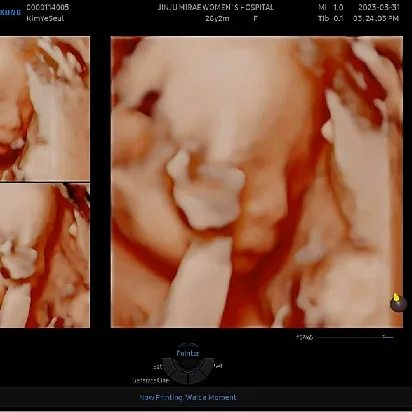Viewport: 412px width, 412px height.
Task: Select the upper-left fetal thumbnail view
Action: pyautogui.click(x=45, y=109)
